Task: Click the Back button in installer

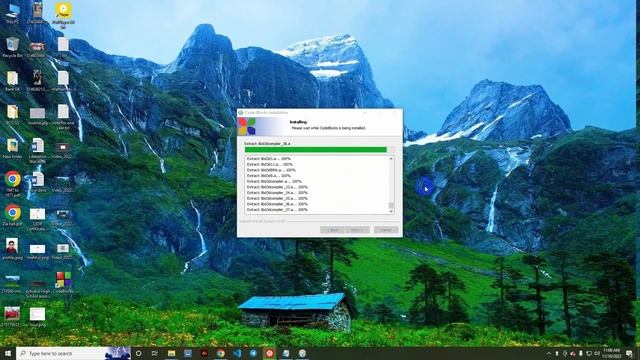Action: [332, 230]
